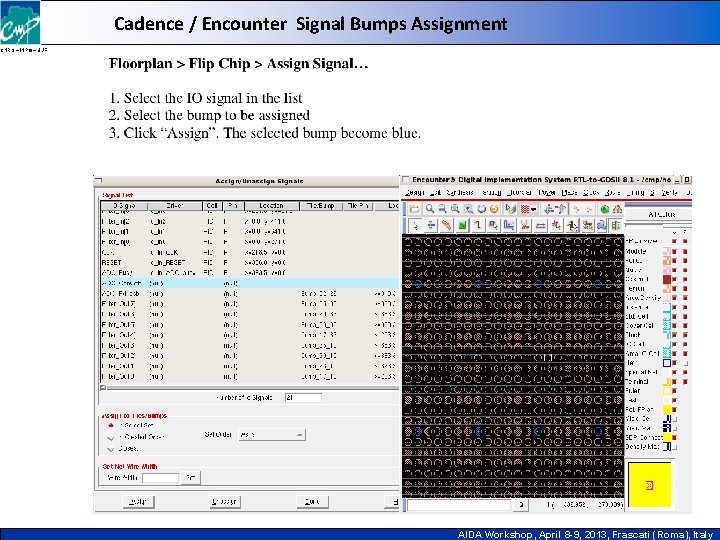Toggle visibility checkbox for Density Map layer
This screenshot has height=540, width=720.
coord(675,446)
